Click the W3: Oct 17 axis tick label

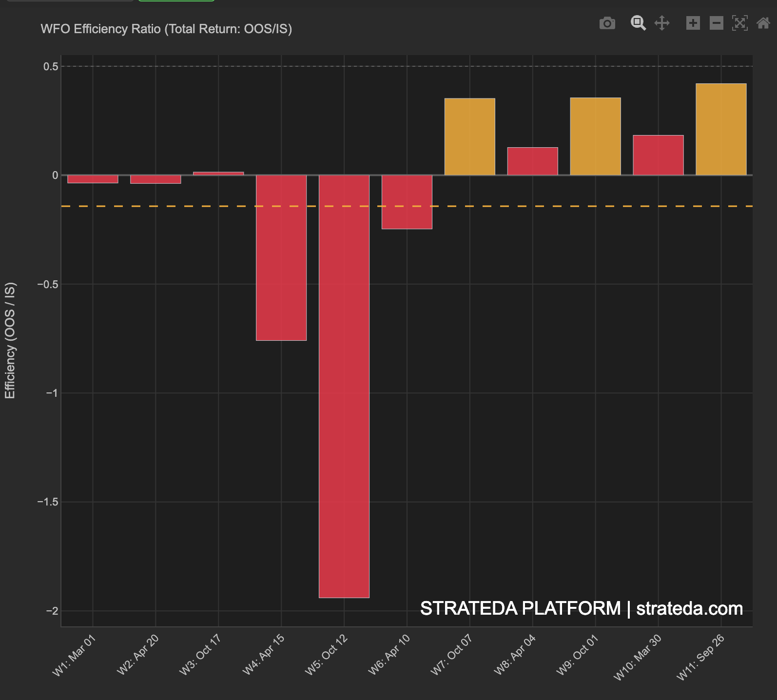(200, 654)
